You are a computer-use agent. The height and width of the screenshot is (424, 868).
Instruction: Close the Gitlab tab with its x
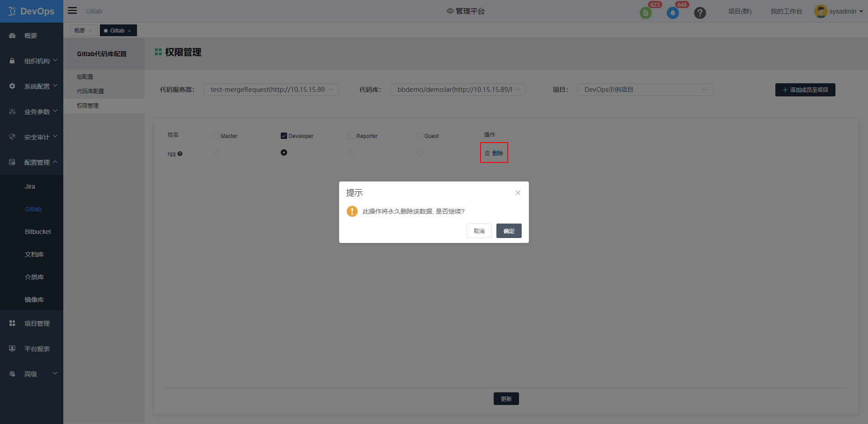(129, 31)
